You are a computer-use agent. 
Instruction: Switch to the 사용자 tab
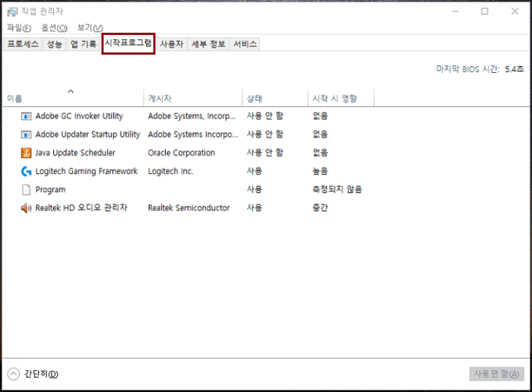point(172,44)
